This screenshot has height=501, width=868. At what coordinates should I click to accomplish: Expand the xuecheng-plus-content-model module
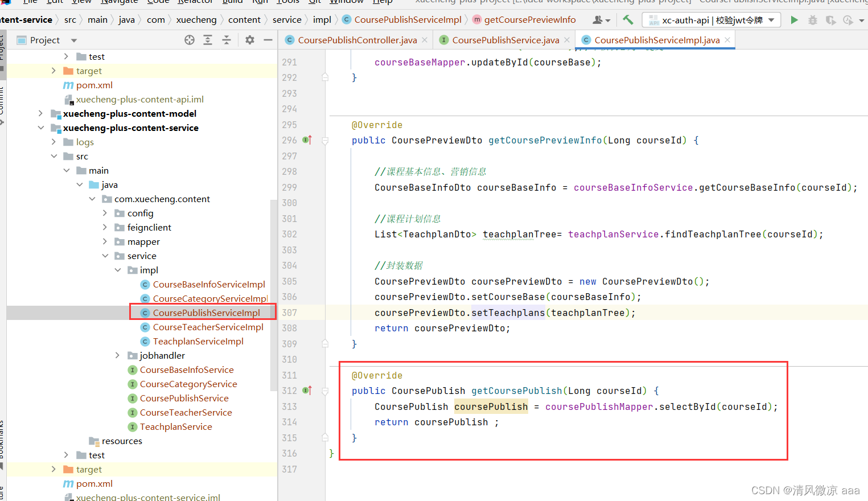point(40,113)
